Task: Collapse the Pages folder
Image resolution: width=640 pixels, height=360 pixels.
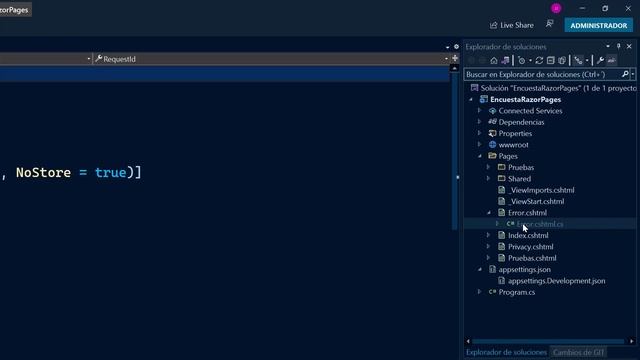Action: pos(480,156)
